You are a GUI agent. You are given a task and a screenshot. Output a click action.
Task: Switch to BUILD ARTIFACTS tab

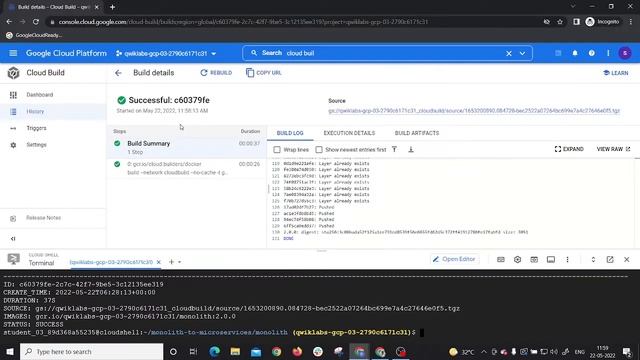point(417,133)
